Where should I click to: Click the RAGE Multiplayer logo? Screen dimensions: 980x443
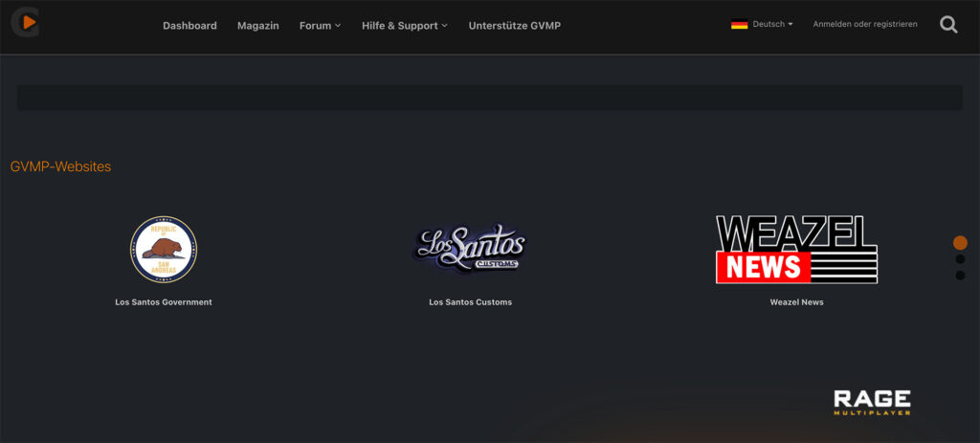point(872,403)
